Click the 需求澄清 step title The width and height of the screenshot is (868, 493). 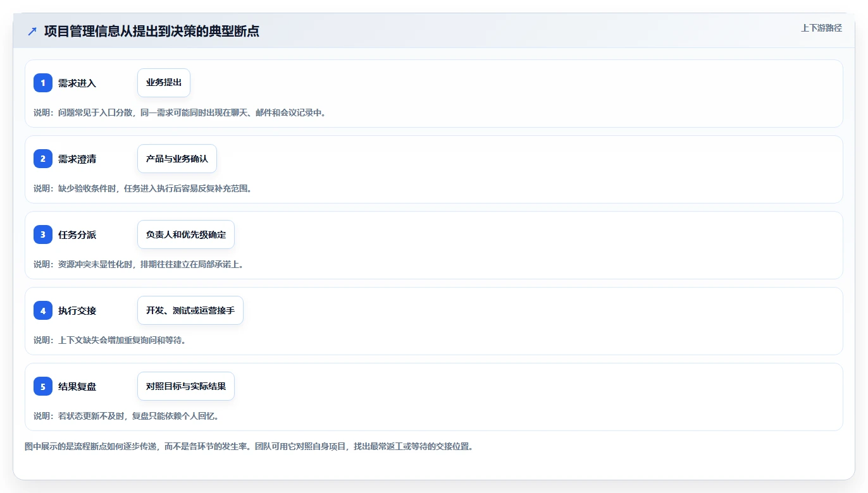[77, 159]
